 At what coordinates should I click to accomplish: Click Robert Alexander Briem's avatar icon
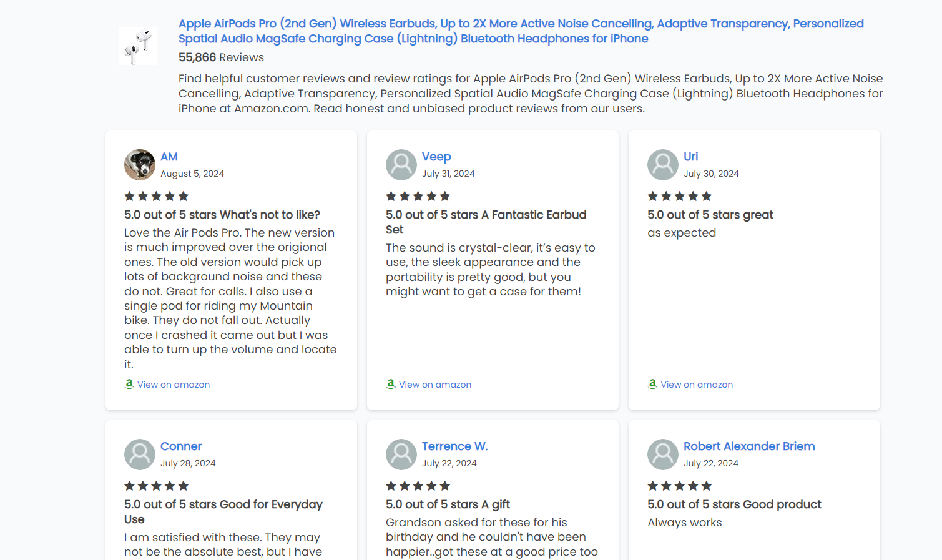coord(663,454)
